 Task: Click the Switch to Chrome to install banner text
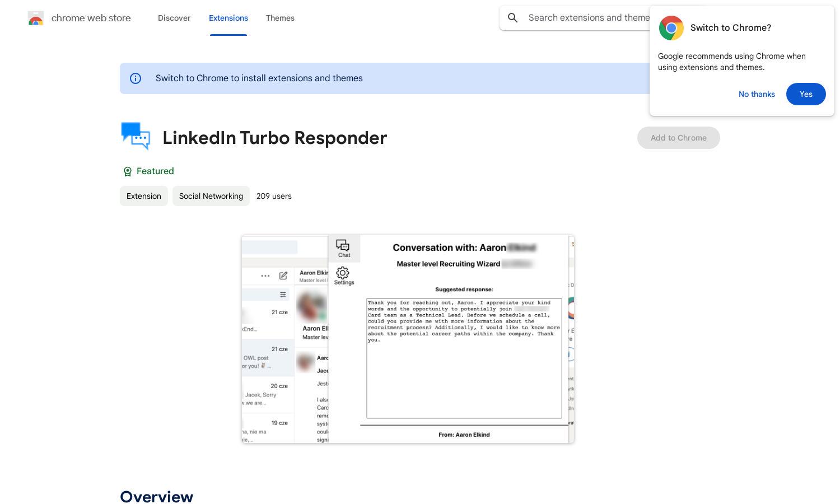point(259,78)
